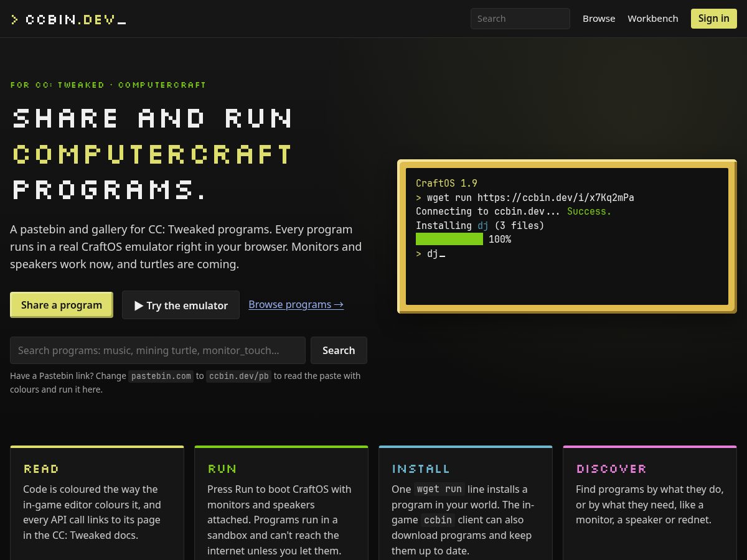Click the play triangle icon on Try the emulator
This screenshot has width=747, height=560.
click(x=139, y=306)
